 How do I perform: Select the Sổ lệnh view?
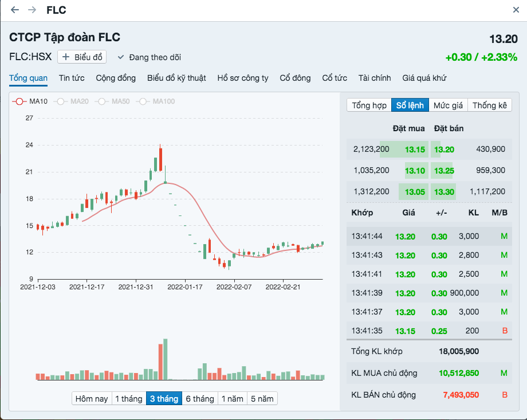click(410, 105)
